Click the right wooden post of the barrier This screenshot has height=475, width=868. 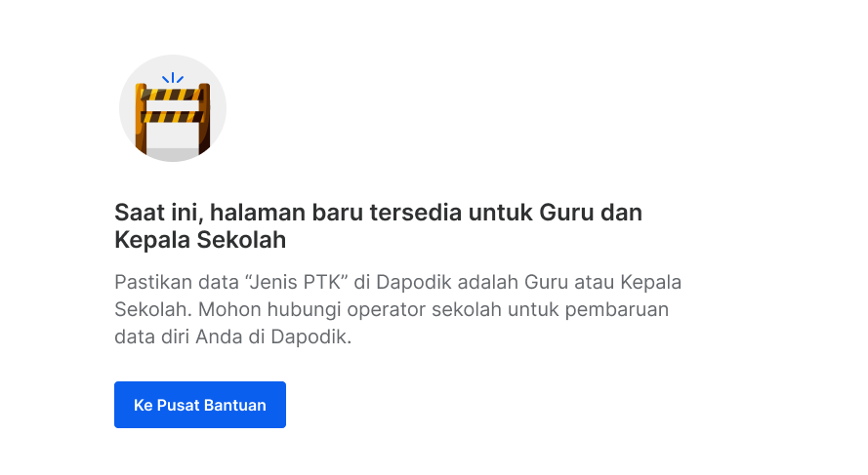point(204,119)
